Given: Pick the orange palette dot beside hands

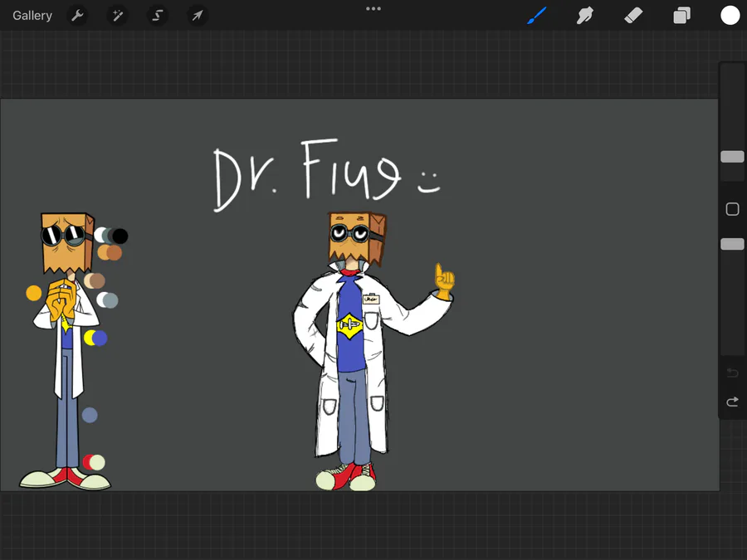Looking at the screenshot, I should [x=34, y=293].
